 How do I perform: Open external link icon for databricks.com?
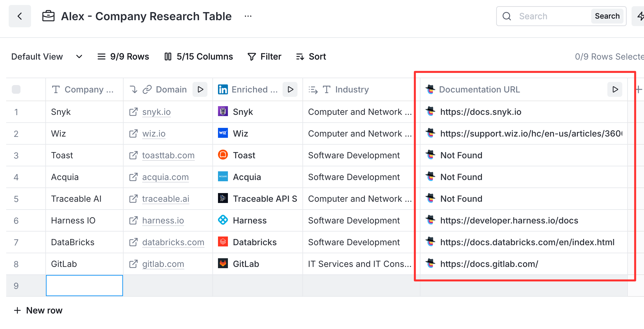[133, 242]
